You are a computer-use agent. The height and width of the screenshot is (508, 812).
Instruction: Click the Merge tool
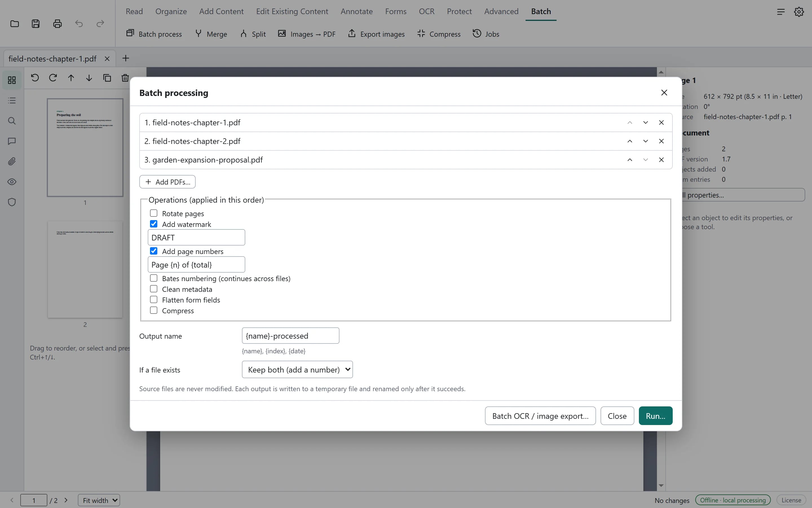[x=211, y=34]
